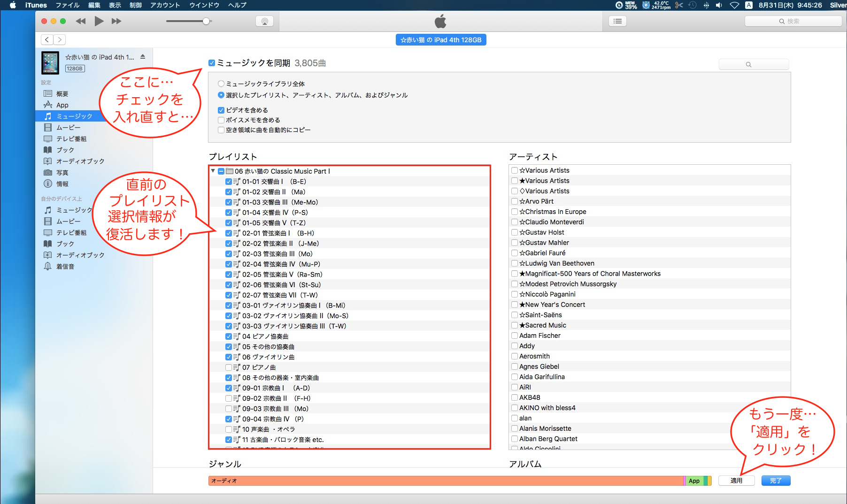Click the App segment of storage bar
The image size is (847, 504).
694,481
